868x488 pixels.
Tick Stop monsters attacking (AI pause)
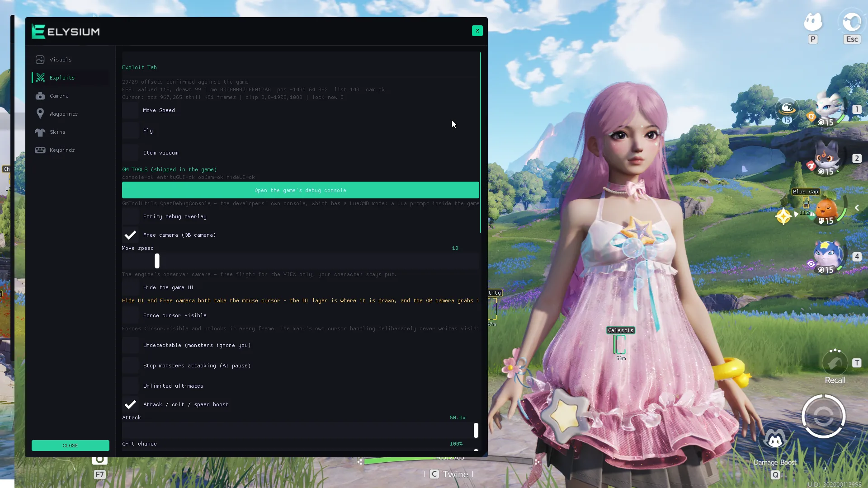pyautogui.click(x=130, y=366)
